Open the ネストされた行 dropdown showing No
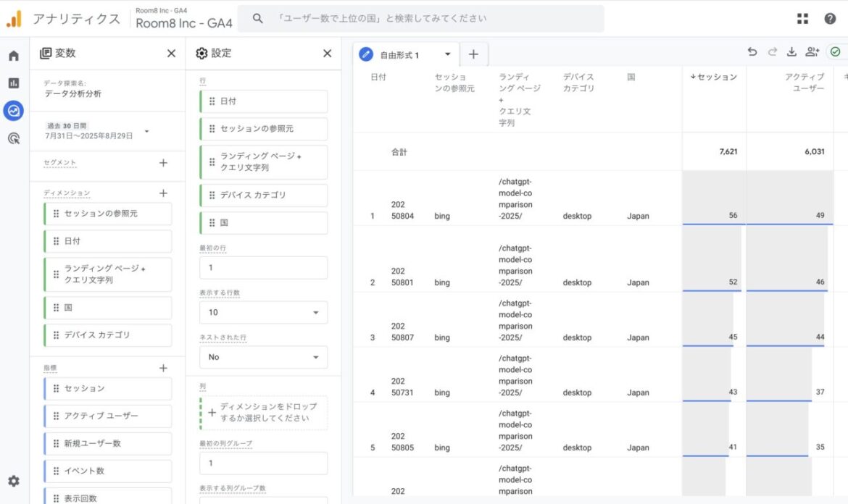The image size is (848, 504). click(x=263, y=357)
